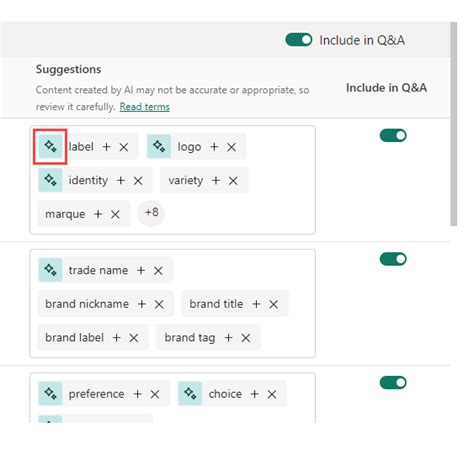Image resolution: width=474 pixels, height=470 pixels.
Task: Dismiss the brand nickname suggestion
Action: [159, 304]
